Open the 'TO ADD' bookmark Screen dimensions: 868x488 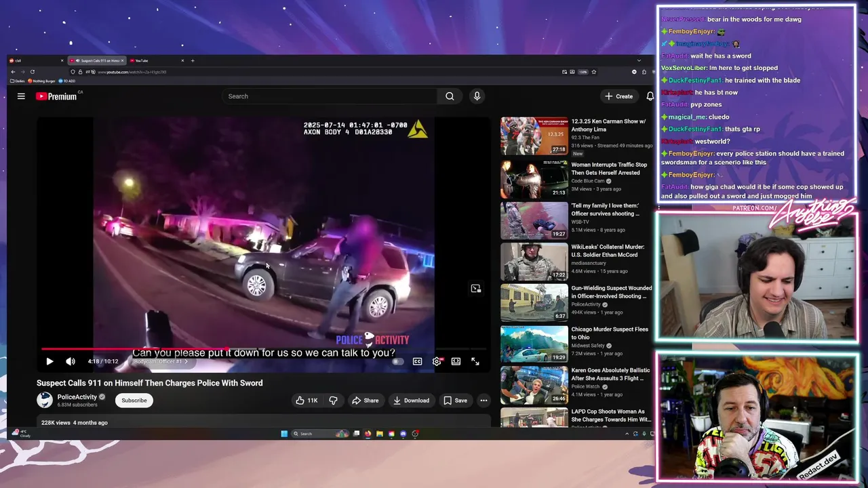68,81
